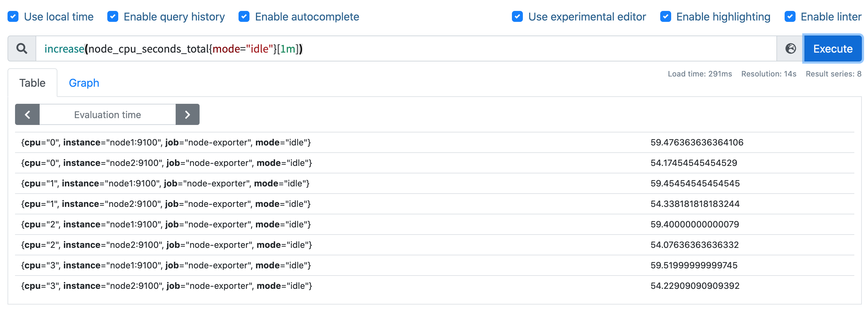Select the Table tab

(32, 83)
